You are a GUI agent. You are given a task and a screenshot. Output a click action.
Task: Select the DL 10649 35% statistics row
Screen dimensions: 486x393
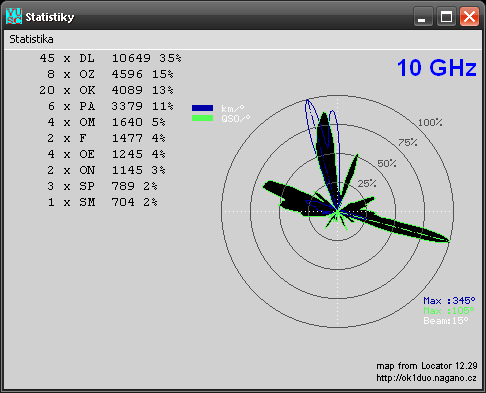110,58
